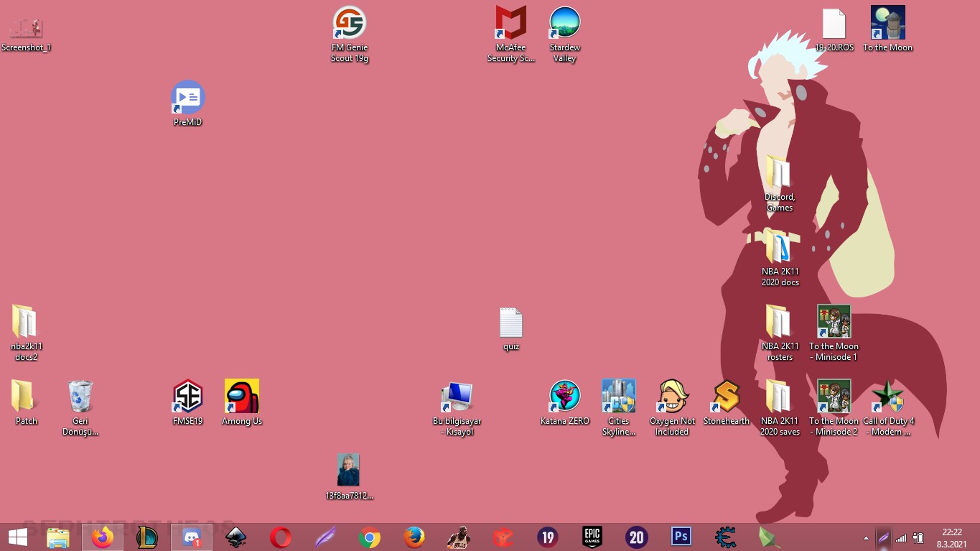Select the 13f8aa7812 photo thumbnail
Screen dimensions: 980x551
point(349,477)
